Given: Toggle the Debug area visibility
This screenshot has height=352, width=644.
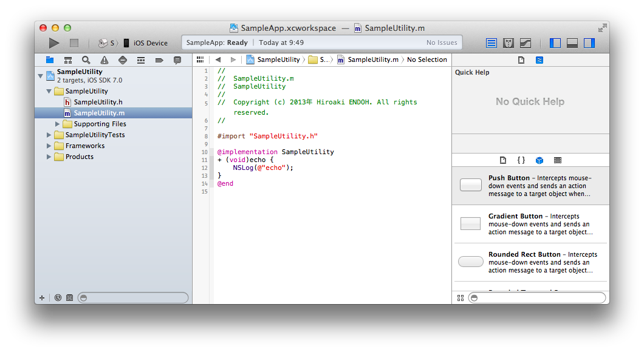Looking at the screenshot, I should click(572, 43).
